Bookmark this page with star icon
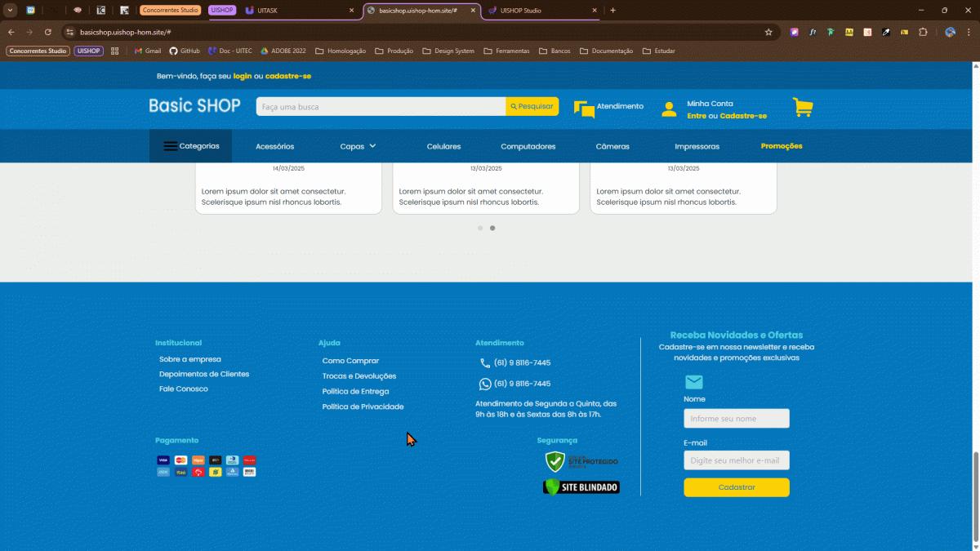The width and height of the screenshot is (980, 551). click(x=768, y=32)
